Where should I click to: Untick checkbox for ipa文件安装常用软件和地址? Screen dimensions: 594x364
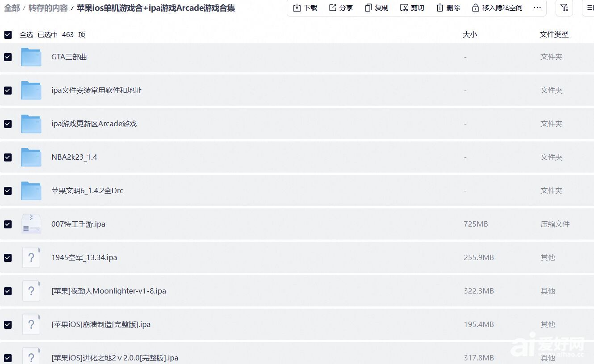(x=8, y=91)
